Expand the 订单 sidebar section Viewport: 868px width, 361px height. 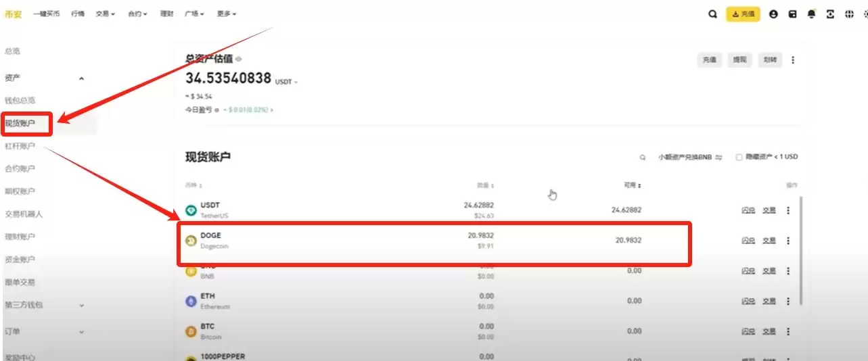pyautogui.click(x=82, y=332)
